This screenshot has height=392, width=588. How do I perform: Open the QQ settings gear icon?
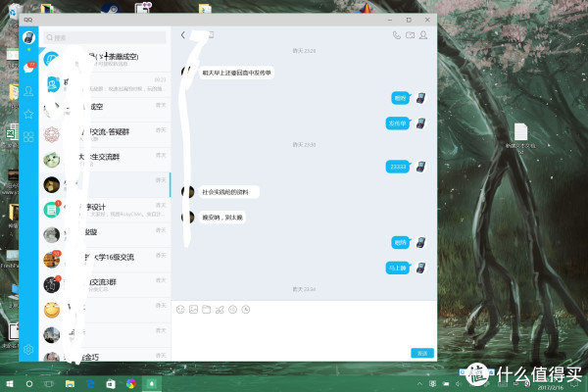tap(28, 350)
